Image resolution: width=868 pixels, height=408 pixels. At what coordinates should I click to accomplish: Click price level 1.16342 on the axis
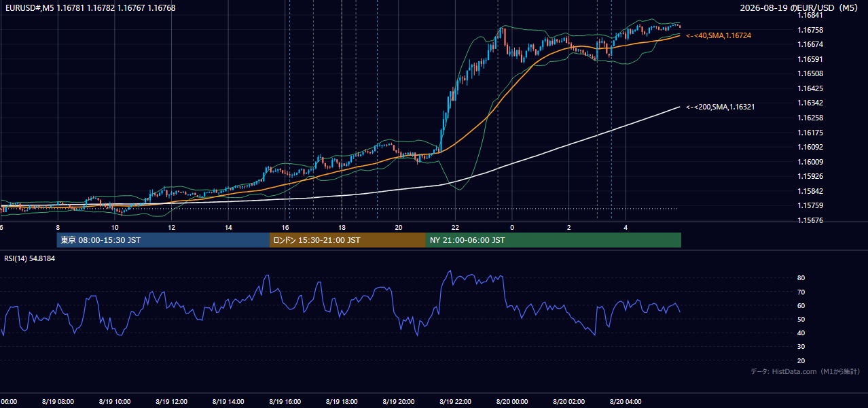pos(810,103)
